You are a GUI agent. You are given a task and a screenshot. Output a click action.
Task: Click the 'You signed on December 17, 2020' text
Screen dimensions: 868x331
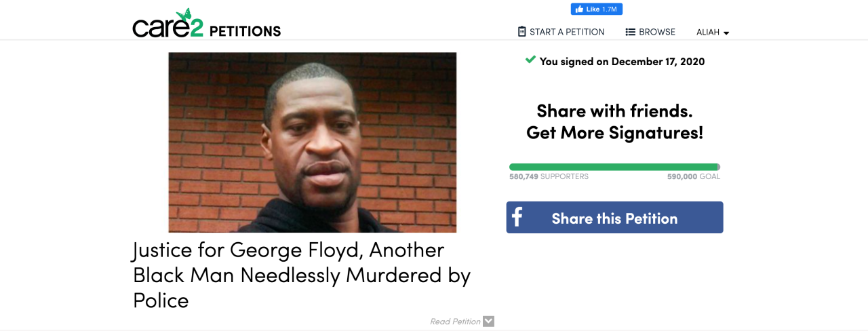pos(622,61)
